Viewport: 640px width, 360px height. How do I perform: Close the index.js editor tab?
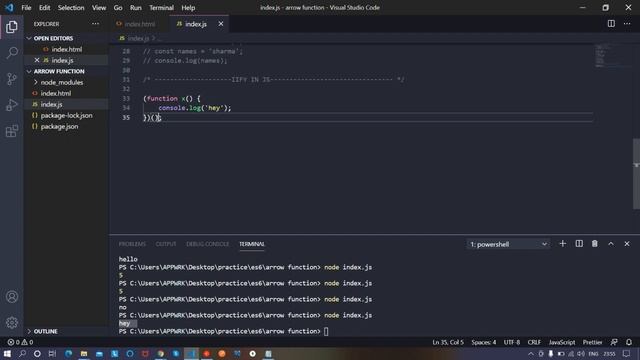(x=221, y=24)
